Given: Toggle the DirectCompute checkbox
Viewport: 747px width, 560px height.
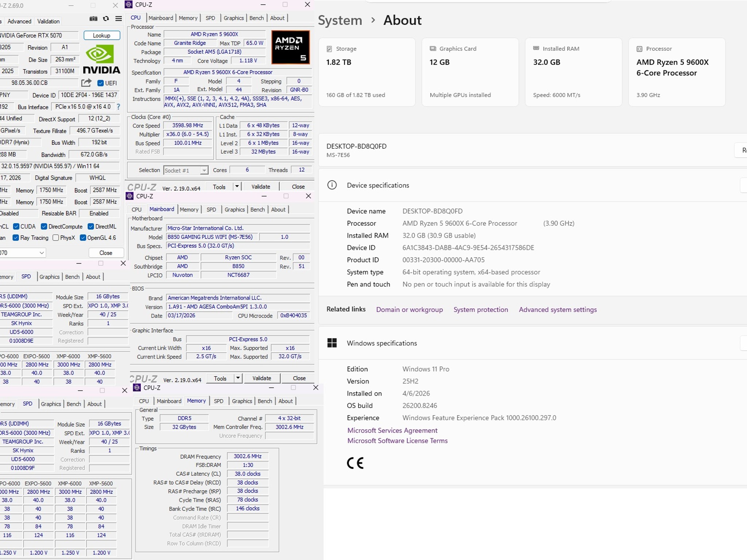Looking at the screenshot, I should [44, 226].
